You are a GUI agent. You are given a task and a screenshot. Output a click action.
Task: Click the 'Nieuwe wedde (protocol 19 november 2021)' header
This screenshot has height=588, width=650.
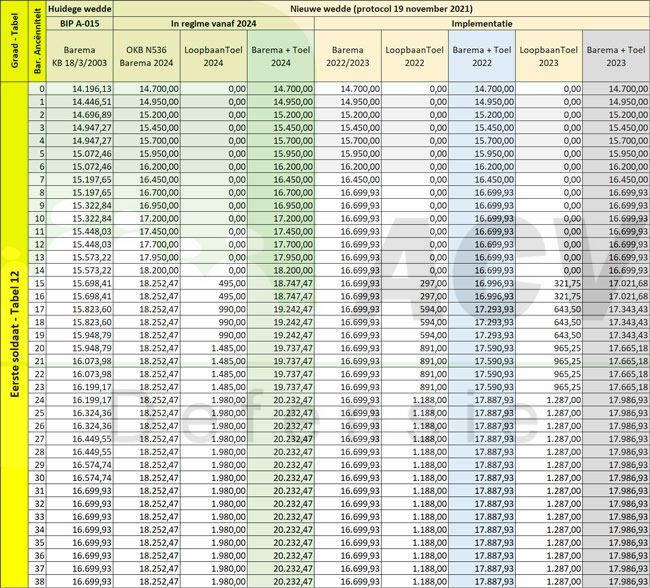coord(381,9)
